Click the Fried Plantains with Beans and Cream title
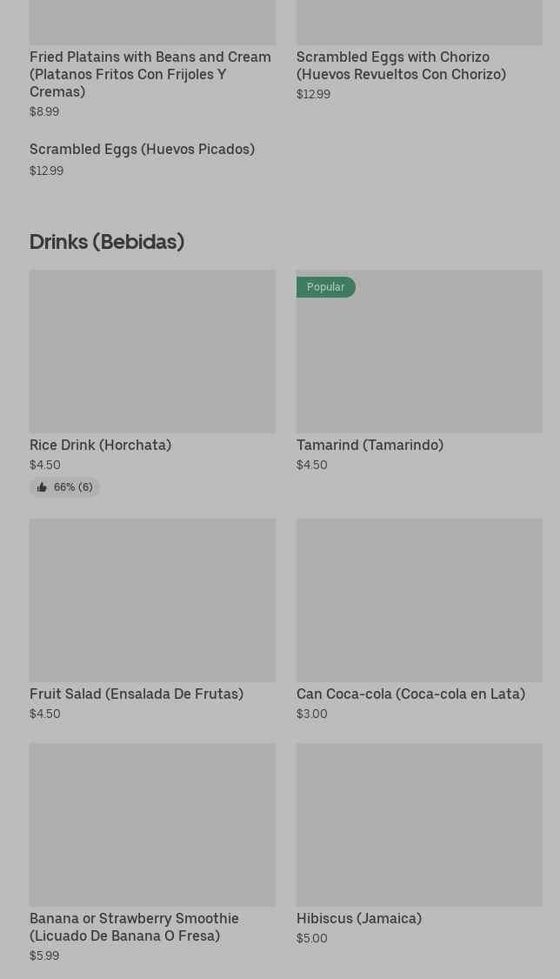560x979 pixels. (150, 74)
